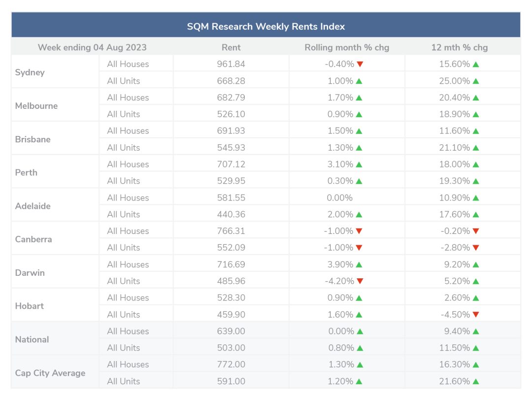Viewport: 532px width, 399px height.
Task: Click Melbourne houses 20.40% yearly change
Action: tap(455, 98)
